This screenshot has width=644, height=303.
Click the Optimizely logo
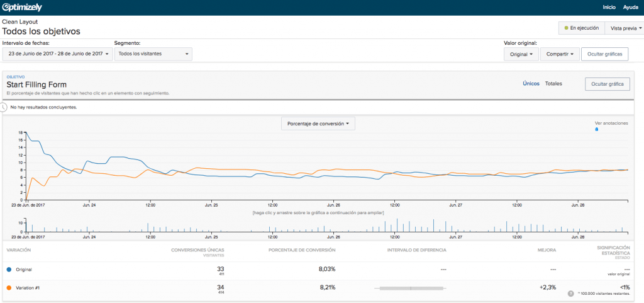tap(22, 7)
